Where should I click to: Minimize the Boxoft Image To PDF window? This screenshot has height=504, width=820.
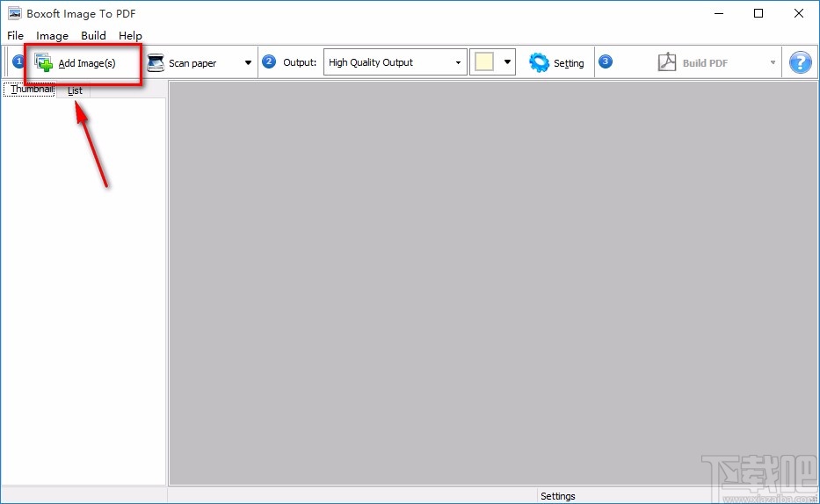(x=719, y=13)
